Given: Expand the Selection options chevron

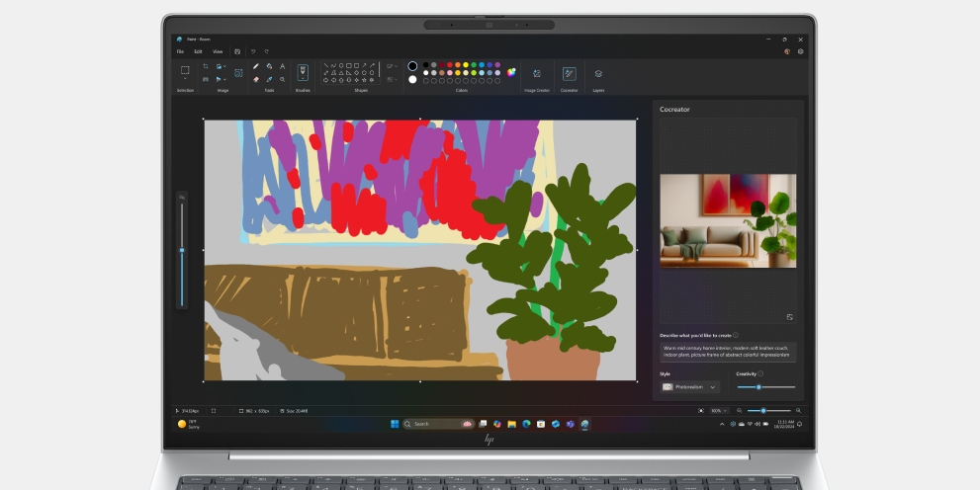Looking at the screenshot, I should pos(185,79).
